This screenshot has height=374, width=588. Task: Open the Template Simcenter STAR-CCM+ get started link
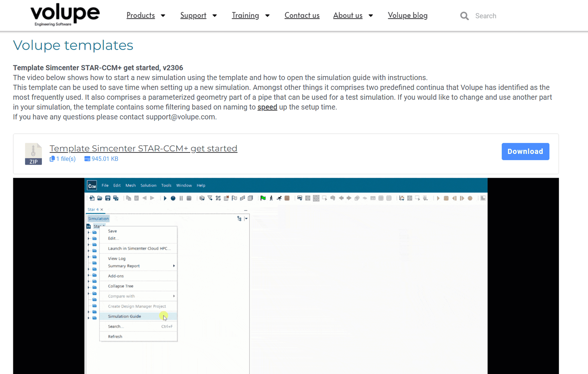coord(143,148)
